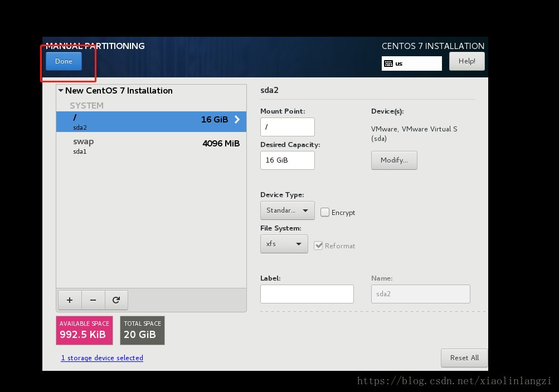The width and height of the screenshot is (559, 392).
Task: Click the pink Available Space box
Action: [84, 331]
